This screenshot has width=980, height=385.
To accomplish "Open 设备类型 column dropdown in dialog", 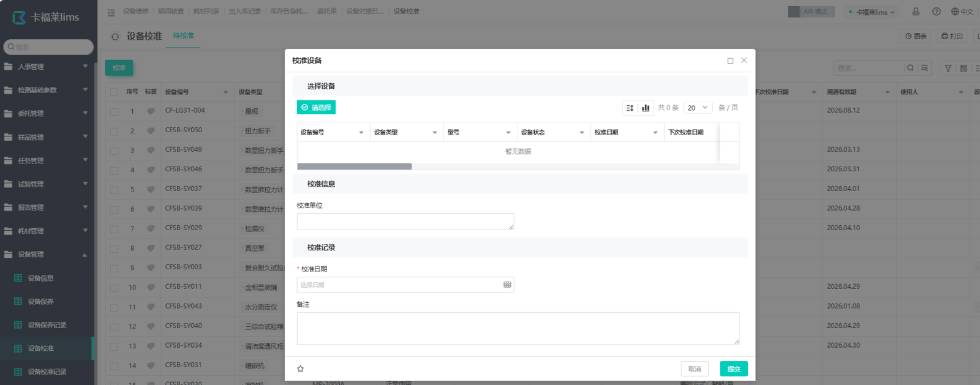I will point(435,132).
